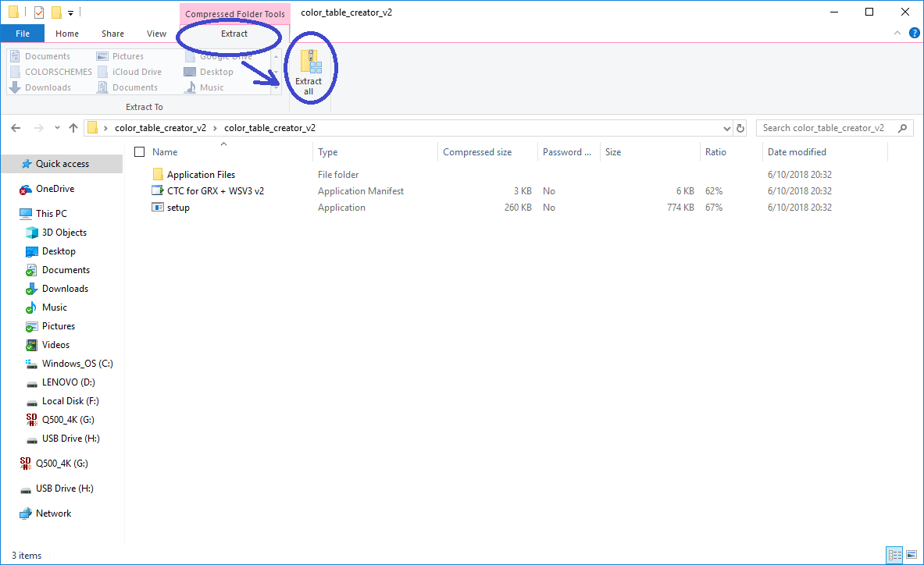Switch to the large thumbnails view layout
924x565 pixels.
pyautogui.click(x=911, y=555)
